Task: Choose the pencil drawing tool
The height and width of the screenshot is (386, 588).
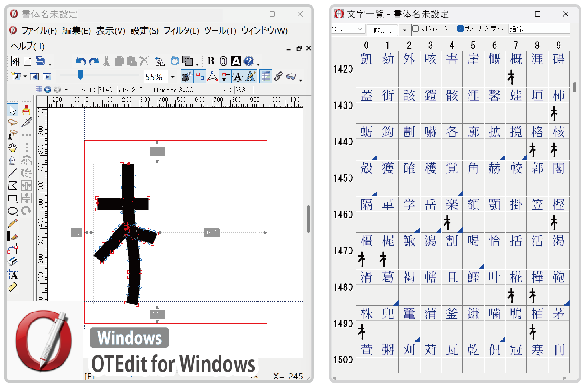Action: pos(13,222)
